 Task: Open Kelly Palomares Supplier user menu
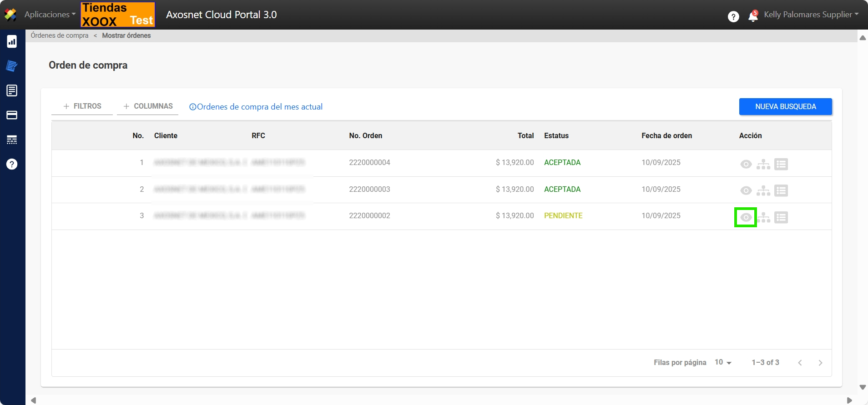pyautogui.click(x=811, y=15)
